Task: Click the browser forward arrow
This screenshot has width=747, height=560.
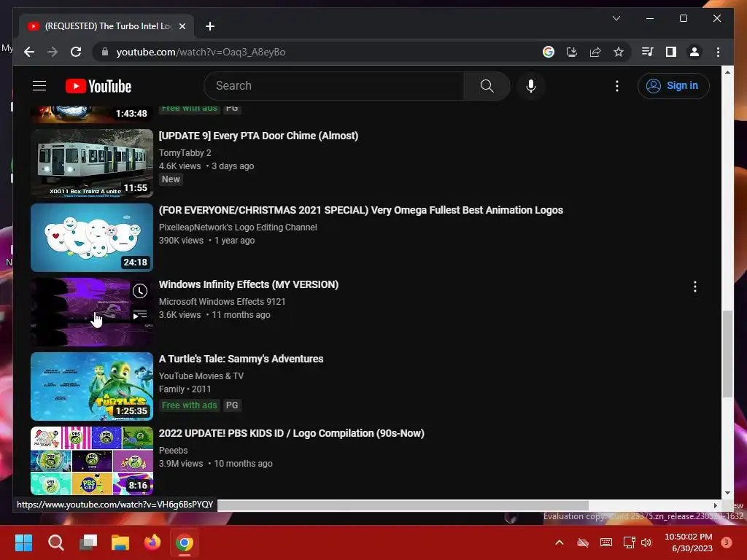Action: pos(53,52)
